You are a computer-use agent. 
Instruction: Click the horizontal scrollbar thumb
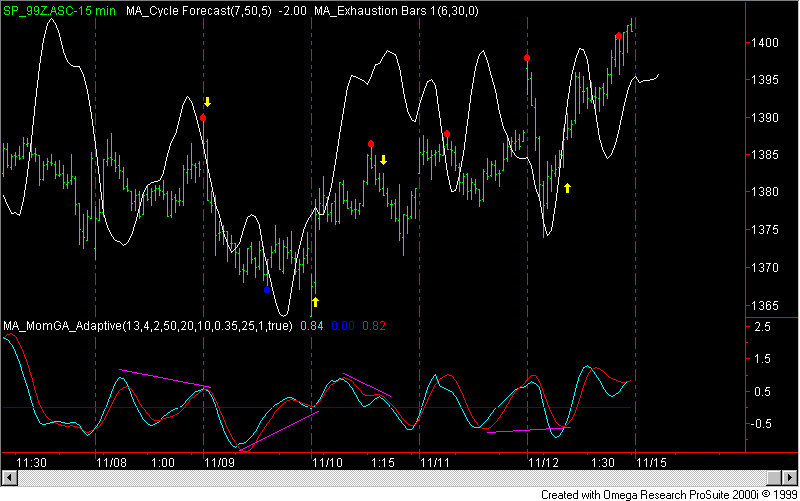pyautogui.click(x=774, y=478)
